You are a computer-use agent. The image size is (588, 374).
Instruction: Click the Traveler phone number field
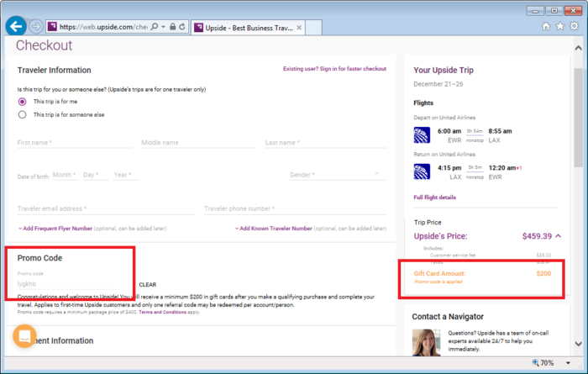295,208
